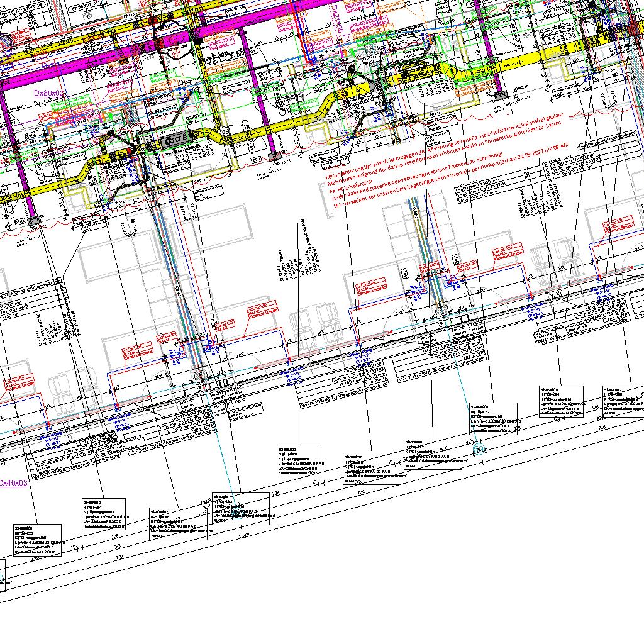Select the cyan circled symbol on dimension line
The image size is (644, 644).
tap(478, 449)
